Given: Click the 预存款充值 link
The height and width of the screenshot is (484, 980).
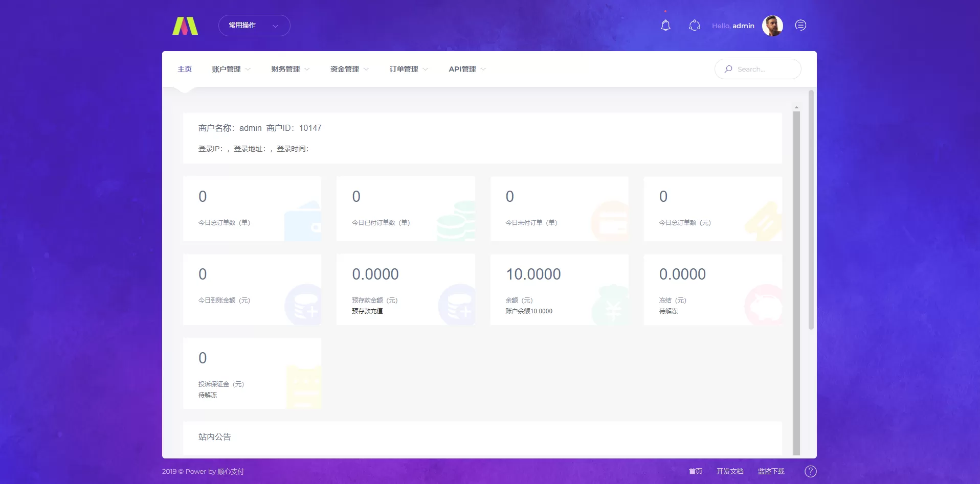Looking at the screenshot, I should [x=367, y=311].
